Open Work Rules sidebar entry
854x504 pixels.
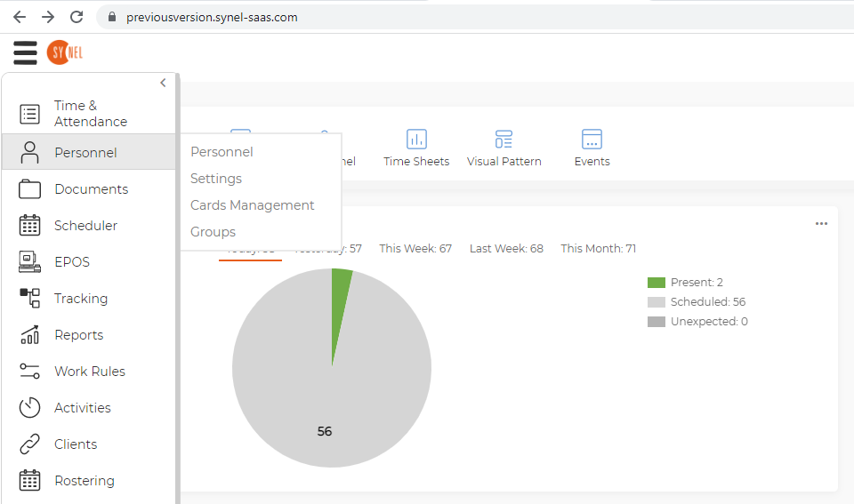90,372
